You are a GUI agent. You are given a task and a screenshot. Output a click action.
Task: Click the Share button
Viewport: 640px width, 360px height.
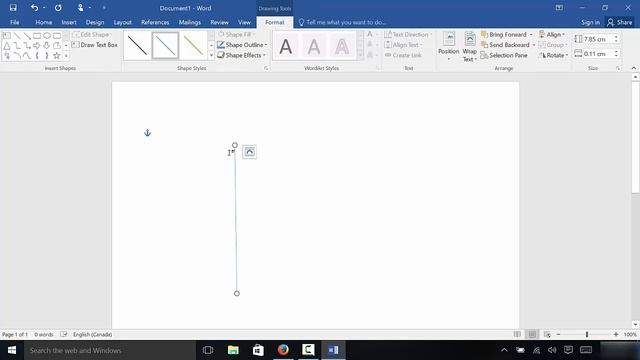pyautogui.click(x=620, y=22)
